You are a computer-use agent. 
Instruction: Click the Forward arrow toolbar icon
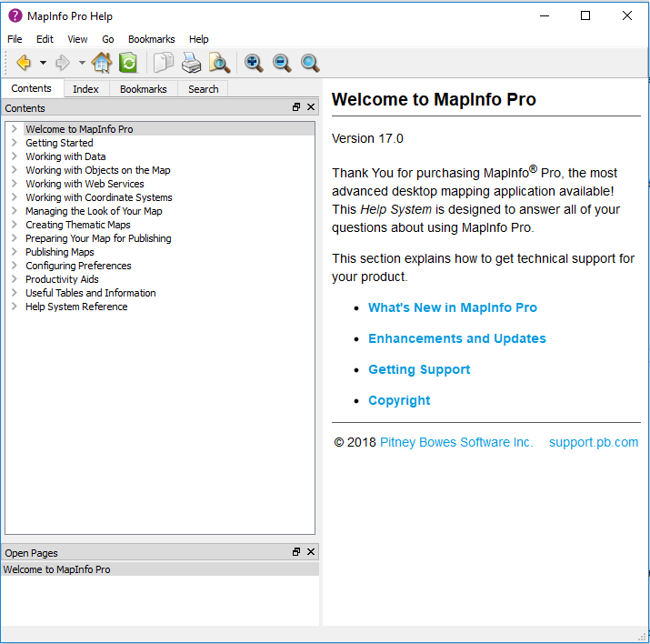pyautogui.click(x=63, y=63)
